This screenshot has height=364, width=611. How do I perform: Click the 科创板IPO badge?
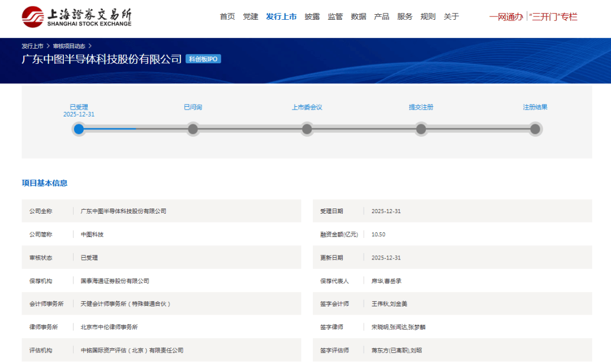[x=203, y=59]
